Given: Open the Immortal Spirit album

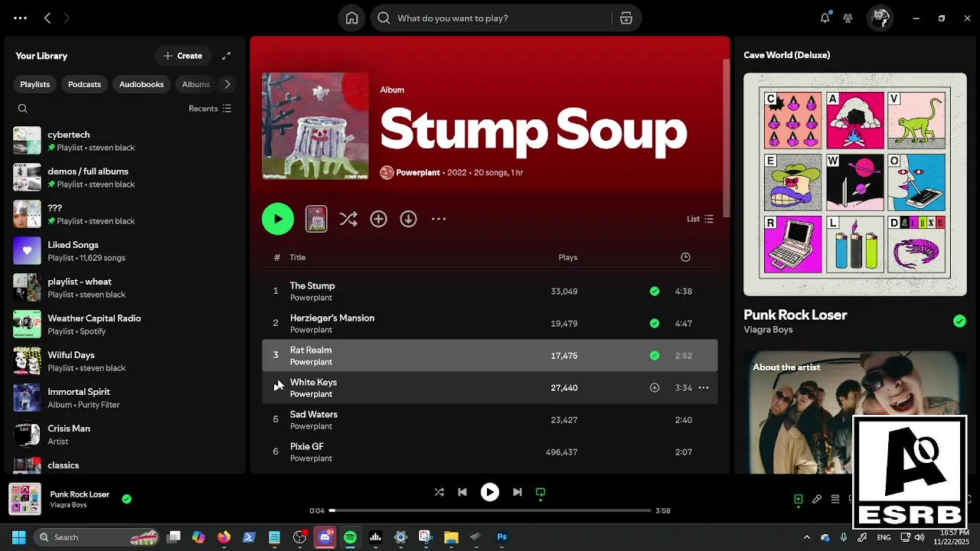Looking at the screenshot, I should click(125, 398).
